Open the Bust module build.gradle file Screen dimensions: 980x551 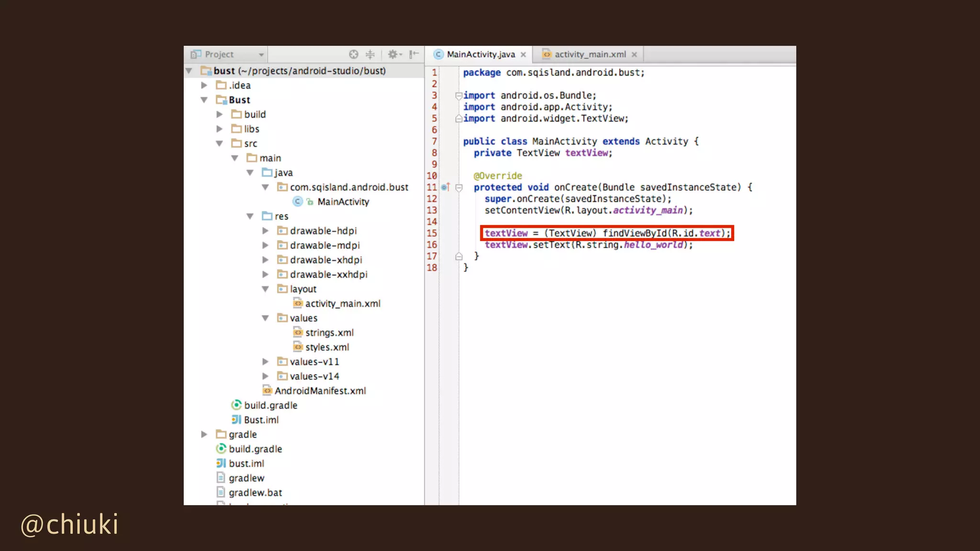pyautogui.click(x=270, y=406)
